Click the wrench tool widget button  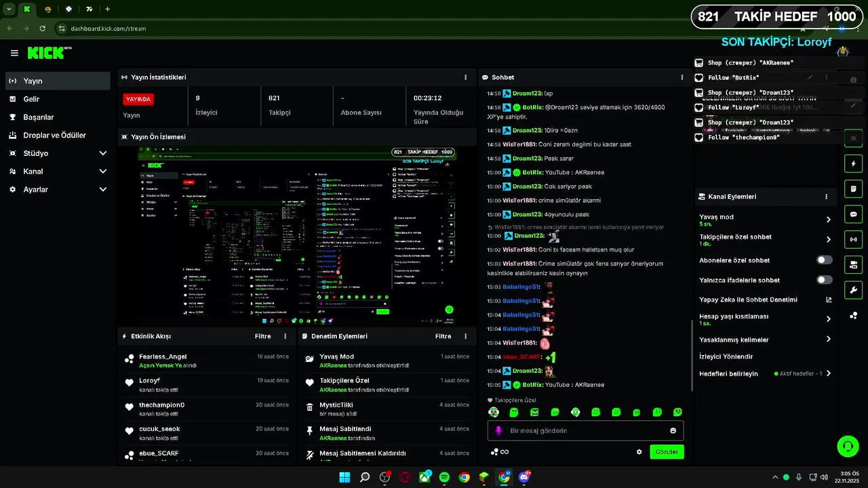(853, 290)
